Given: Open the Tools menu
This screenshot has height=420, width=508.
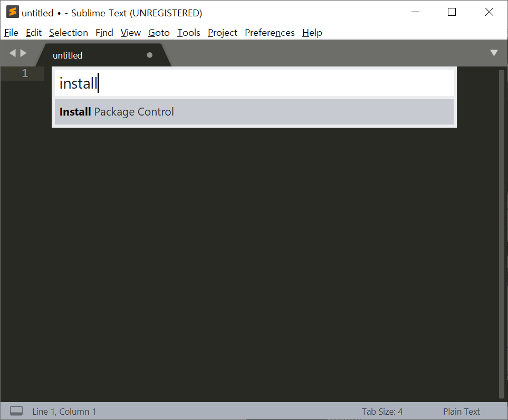Looking at the screenshot, I should click(188, 33).
